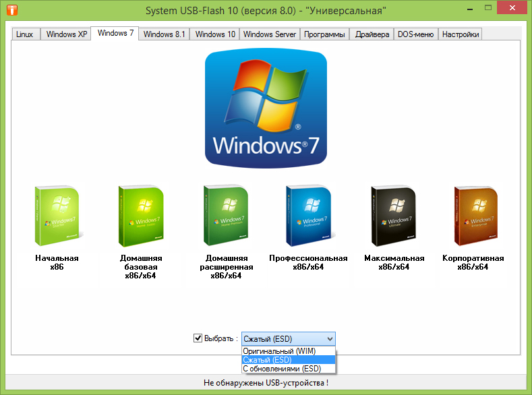
Task: Click the Начальная x86 label
Action: coord(57,262)
